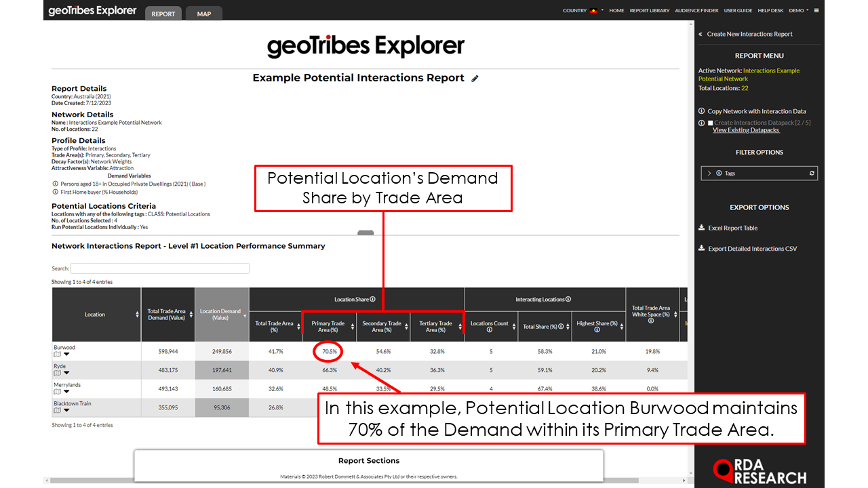Expand the Tags filter chevron

(x=709, y=174)
